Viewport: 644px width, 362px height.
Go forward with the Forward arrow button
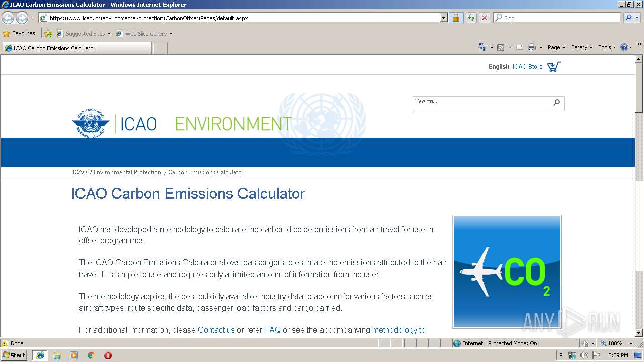pyautogui.click(x=22, y=18)
